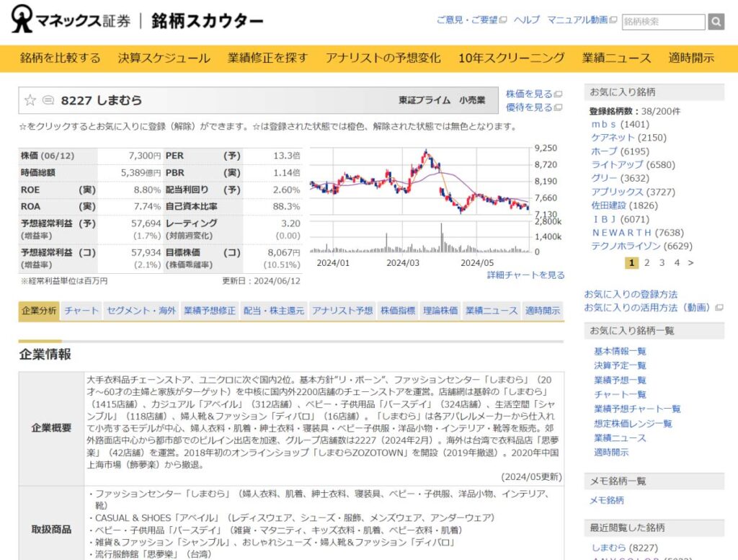
Task: Click the Monex Securities logo icon
Action: point(22,19)
